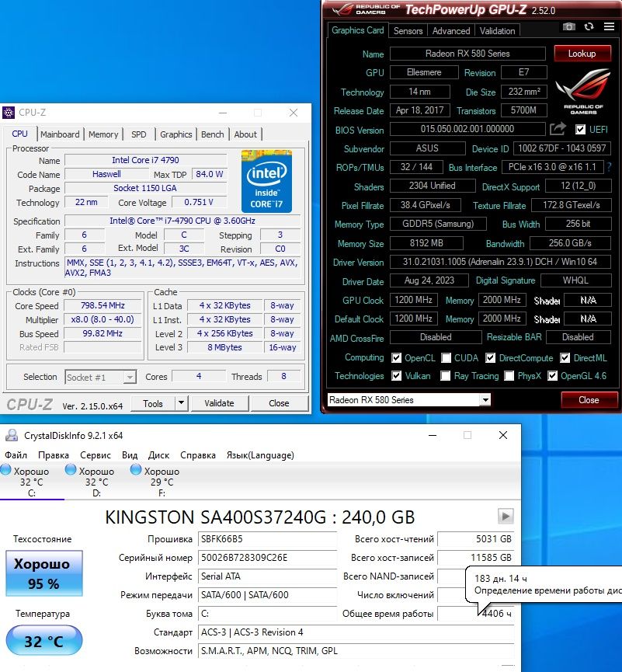Click the Device ID value 1002 67DF - 1043 0597
Viewport: 622px width, 672px height.
tap(562, 148)
